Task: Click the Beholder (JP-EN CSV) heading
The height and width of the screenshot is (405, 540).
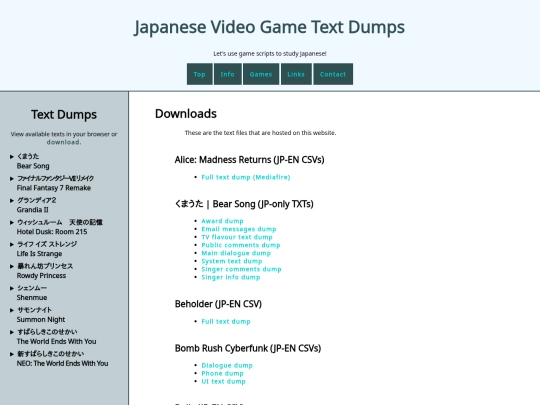Action: tap(218, 304)
